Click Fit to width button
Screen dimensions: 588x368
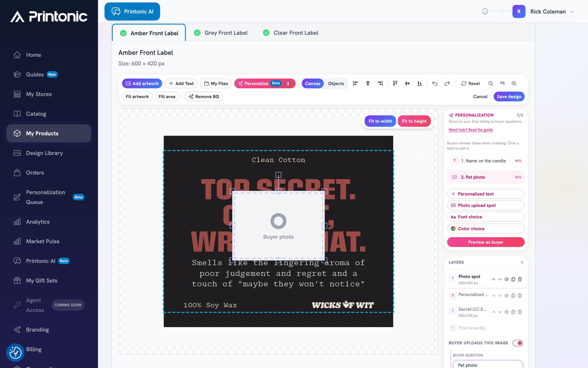tap(380, 121)
